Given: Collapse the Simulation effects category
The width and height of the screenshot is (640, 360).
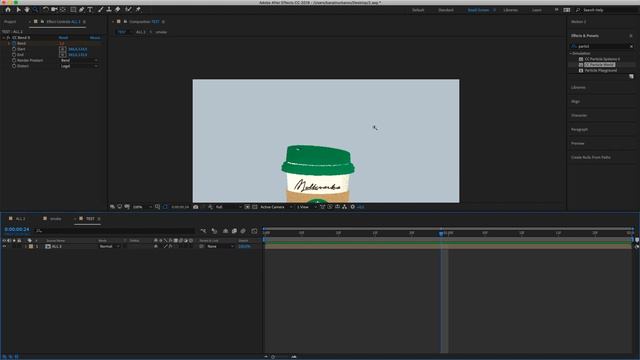Looking at the screenshot, I should [571, 53].
